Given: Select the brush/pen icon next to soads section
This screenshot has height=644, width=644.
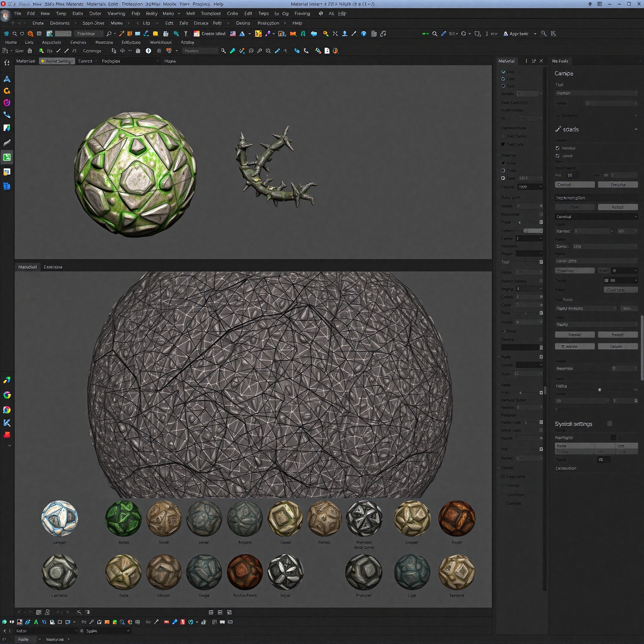Looking at the screenshot, I should (558, 129).
